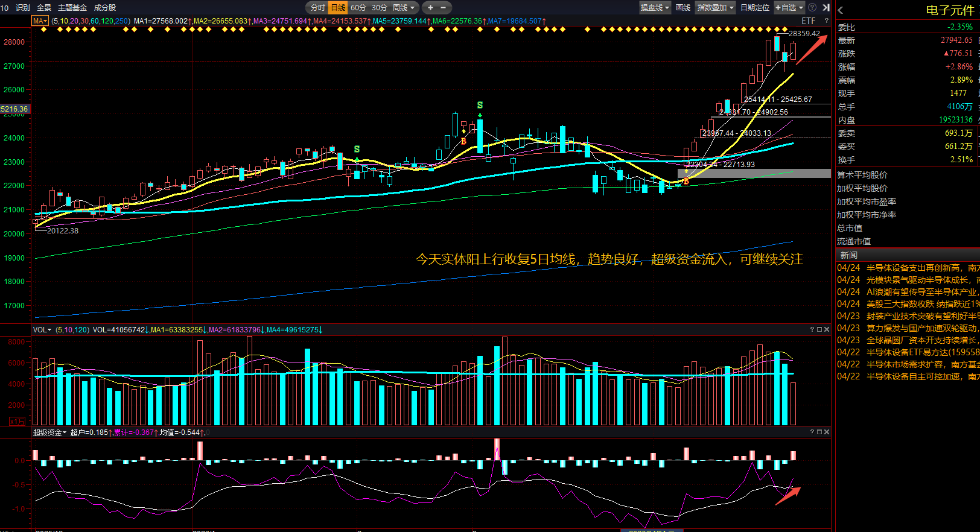Maximize the VOL indicator panel
980x532 pixels.
click(819, 329)
